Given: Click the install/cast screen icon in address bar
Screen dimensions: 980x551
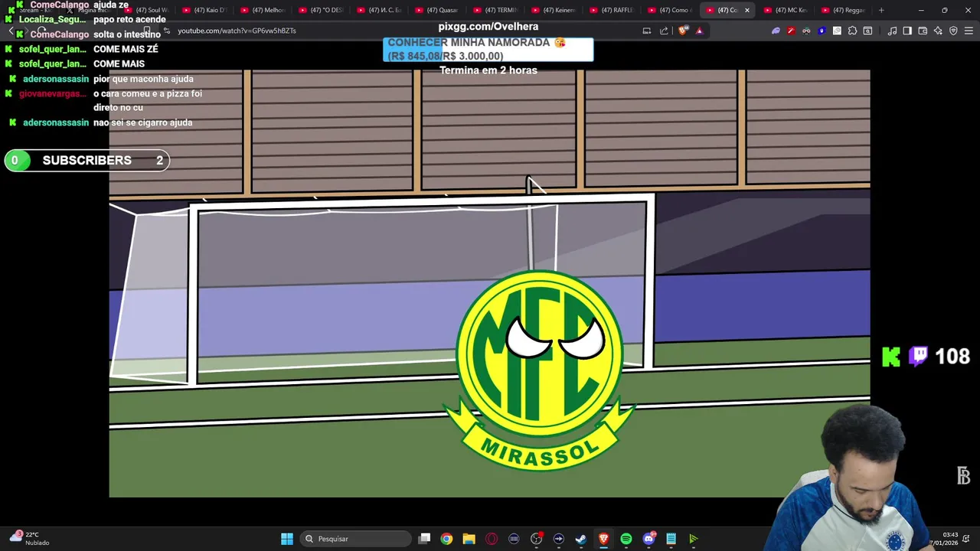Looking at the screenshot, I should [x=647, y=31].
